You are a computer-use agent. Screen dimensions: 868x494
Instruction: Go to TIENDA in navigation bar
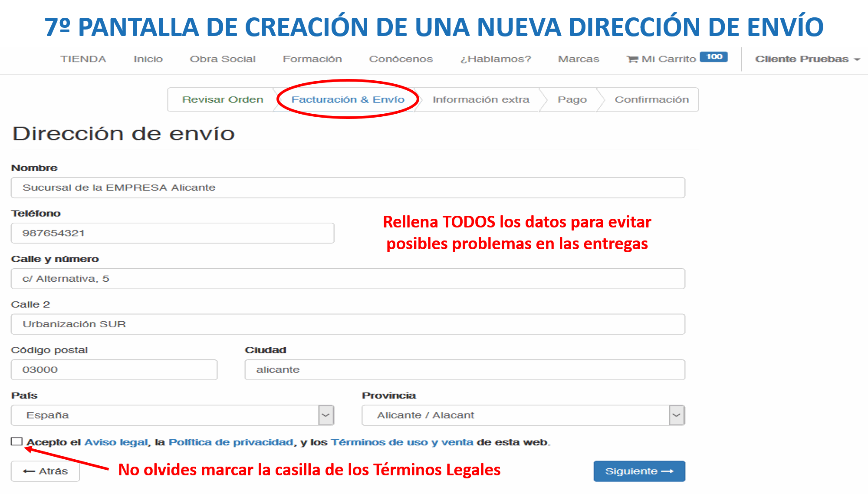83,59
